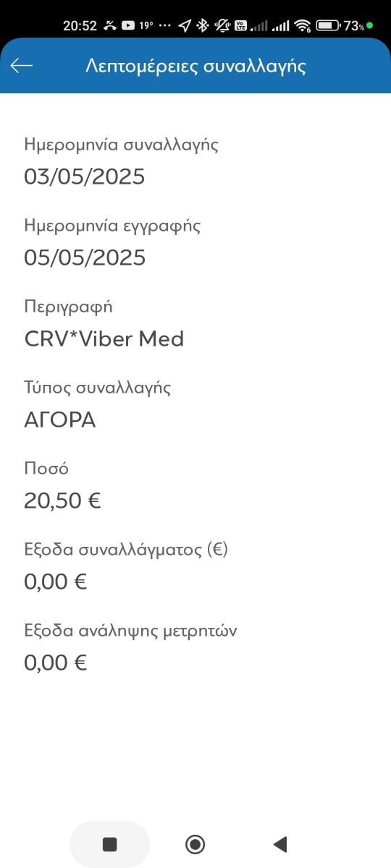Viewport: 391px width, 868px height.
Task: Tap the triangle back navigation button
Action: (280, 844)
